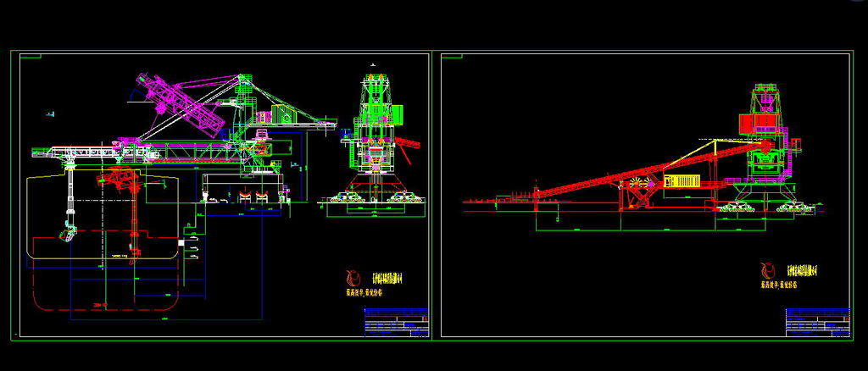Click the orange slogan text on right sheet
This screenshot has height=371, width=868.
pyautogui.click(x=778, y=285)
